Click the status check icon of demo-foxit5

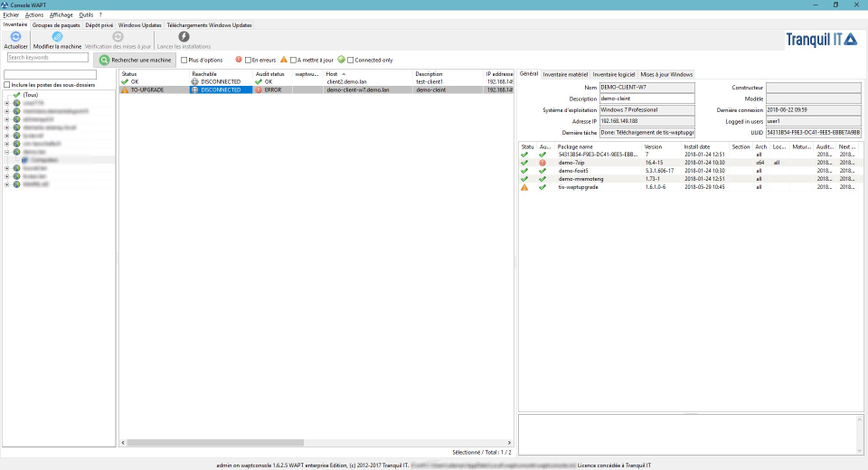(x=524, y=171)
